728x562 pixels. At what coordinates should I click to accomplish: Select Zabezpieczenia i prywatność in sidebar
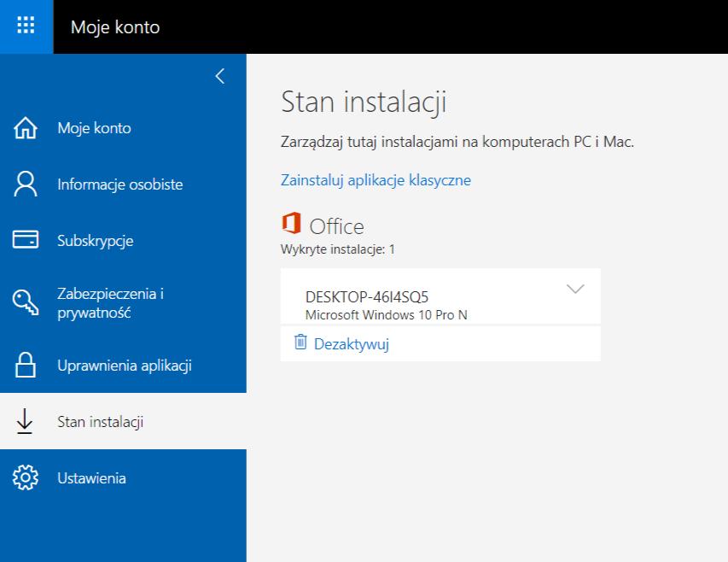point(123,303)
